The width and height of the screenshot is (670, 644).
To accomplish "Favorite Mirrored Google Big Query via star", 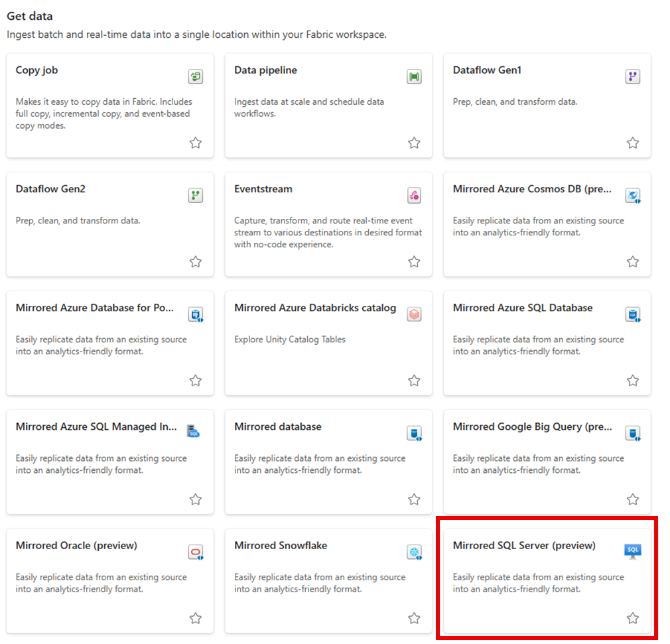I will pos(633,499).
